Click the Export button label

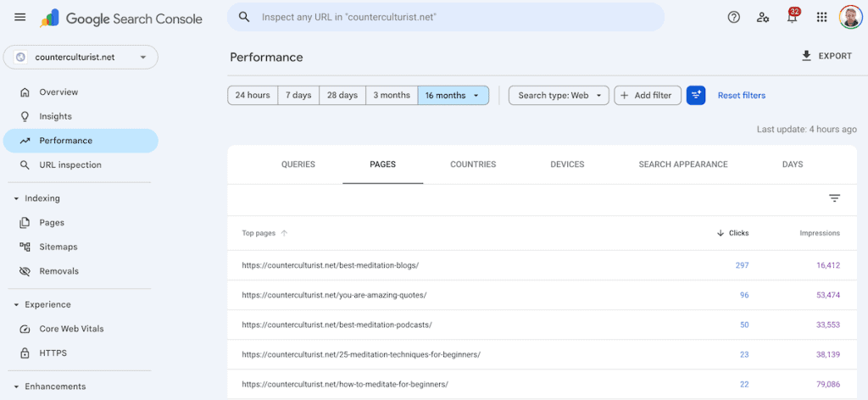tap(835, 56)
